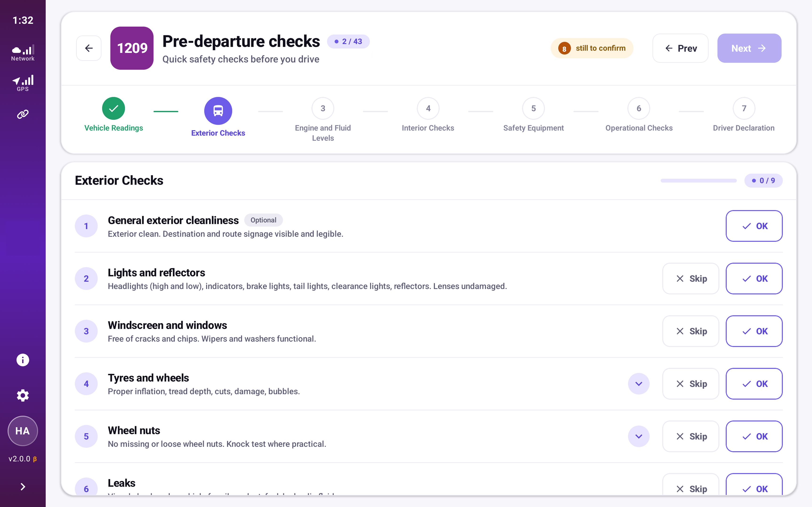Select the Exterior Checks bus icon step
Image resolution: width=812 pixels, height=507 pixels.
pos(218,111)
